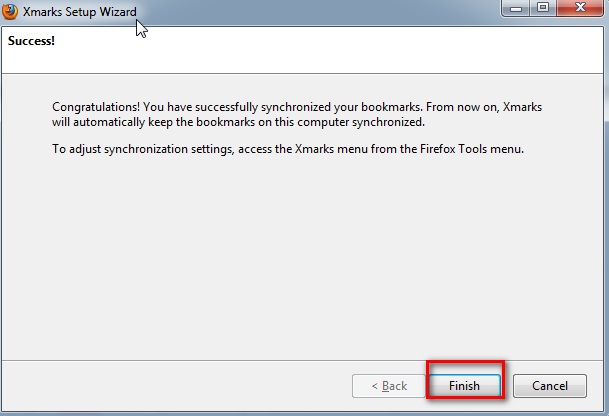The image size is (609, 416).
Task: Click 'From now on, Xmarks' text
Action: tap(484, 107)
